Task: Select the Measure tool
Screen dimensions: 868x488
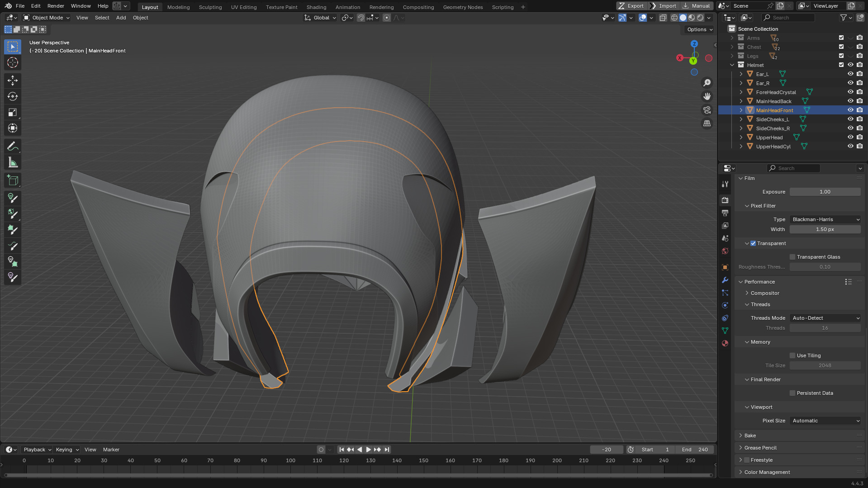Action: point(13,162)
